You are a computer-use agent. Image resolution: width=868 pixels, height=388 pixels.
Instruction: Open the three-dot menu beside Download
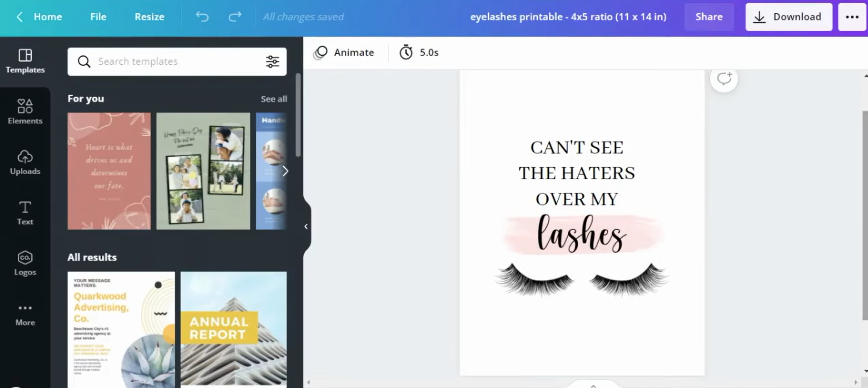pyautogui.click(x=852, y=17)
